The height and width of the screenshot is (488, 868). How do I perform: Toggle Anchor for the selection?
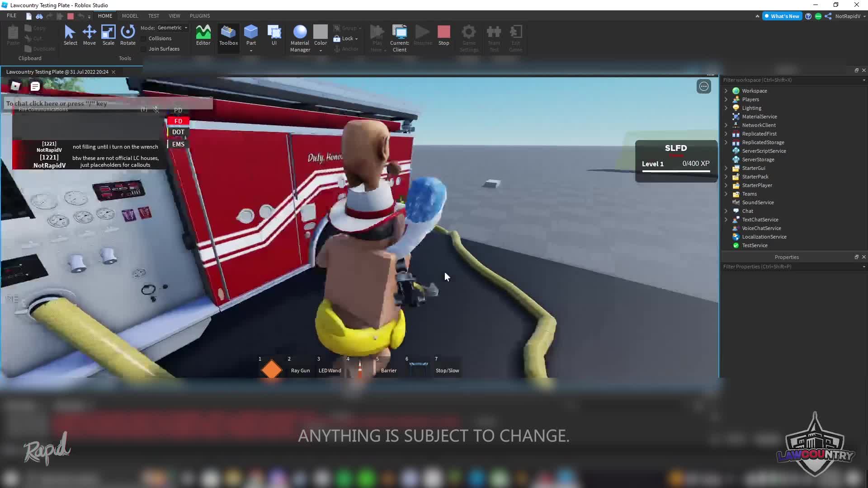[x=347, y=49]
